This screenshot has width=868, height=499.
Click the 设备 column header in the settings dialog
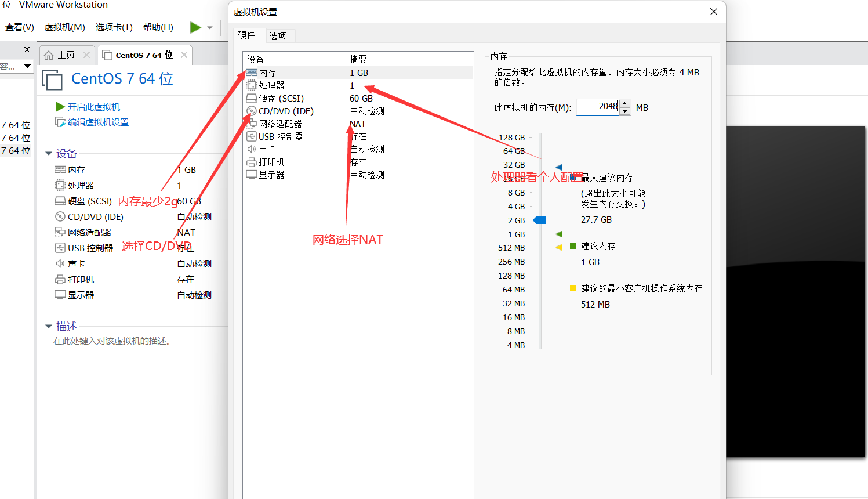coord(294,59)
